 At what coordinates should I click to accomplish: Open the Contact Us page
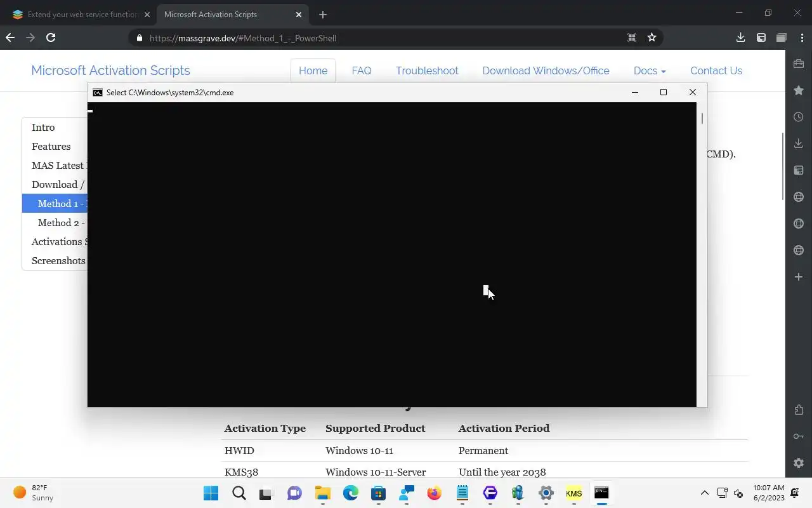pos(716,70)
